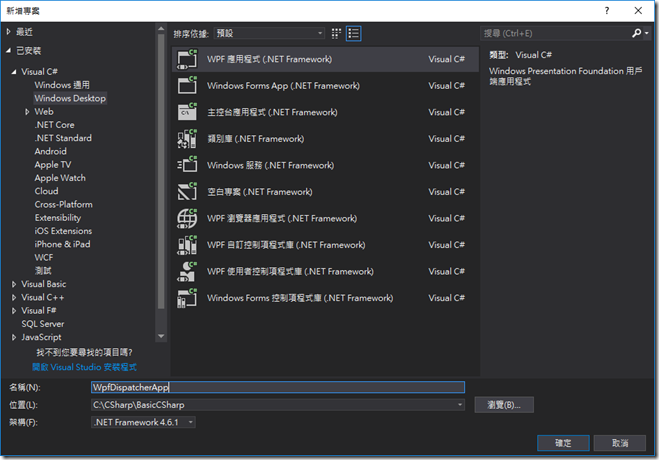Open 開啟 Visual Studio 安裝程式 link

[84, 367]
